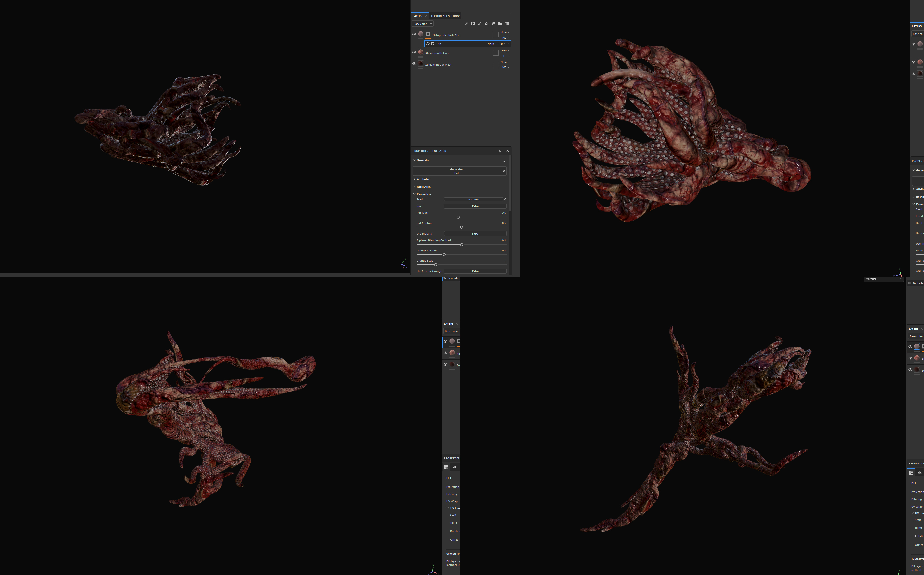Image resolution: width=924 pixels, height=575 pixels.
Task: Click the pencil icon beside Seed Random
Action: 505,199
